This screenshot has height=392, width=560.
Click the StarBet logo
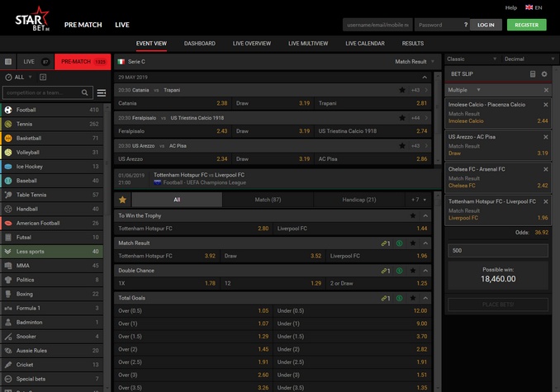(32, 18)
